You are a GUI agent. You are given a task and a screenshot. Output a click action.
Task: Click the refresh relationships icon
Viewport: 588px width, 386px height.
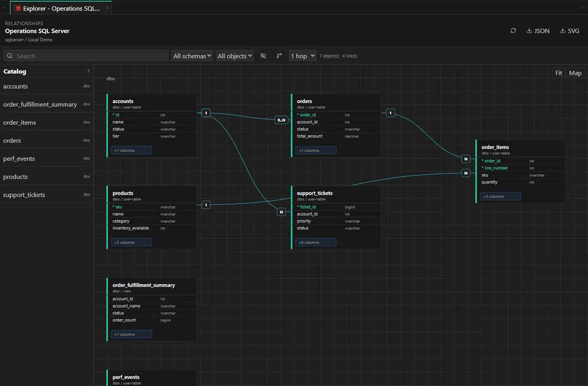point(513,31)
